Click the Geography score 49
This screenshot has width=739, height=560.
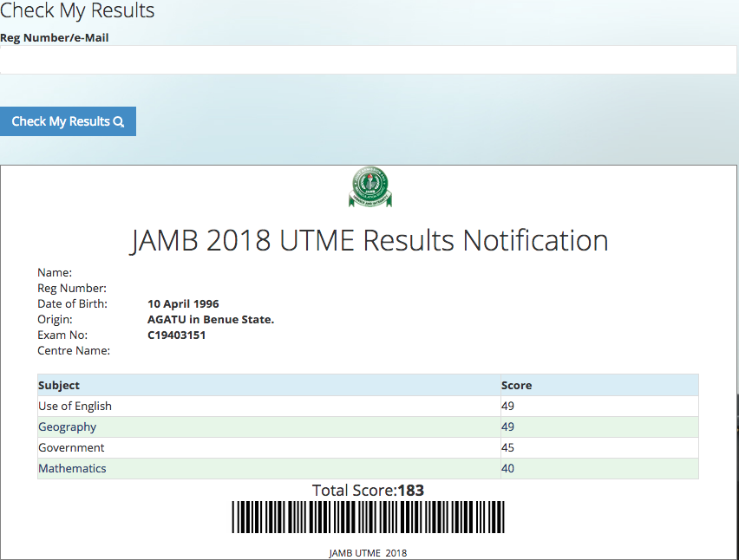(x=599, y=427)
